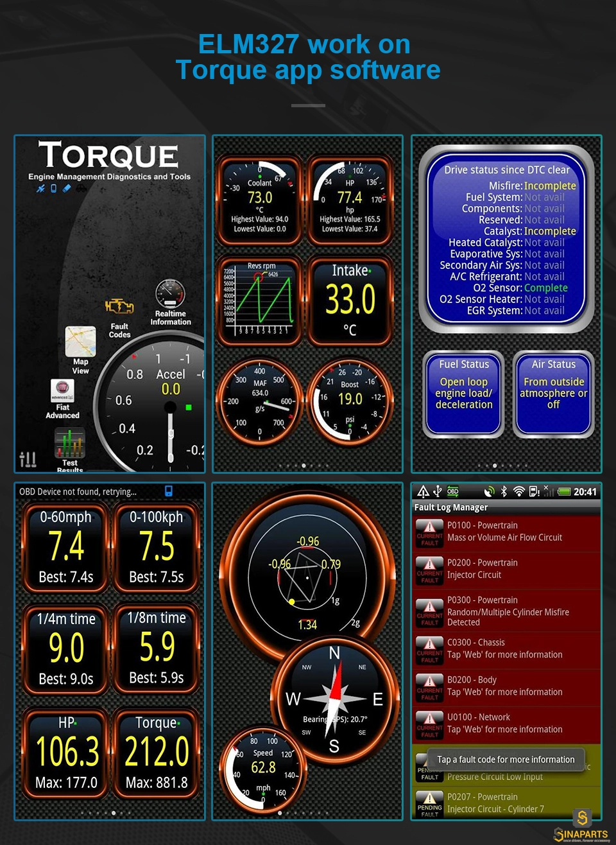This screenshot has width=616, height=845.
Task: Tap the USB icon in the status bar
Action: 438,492
